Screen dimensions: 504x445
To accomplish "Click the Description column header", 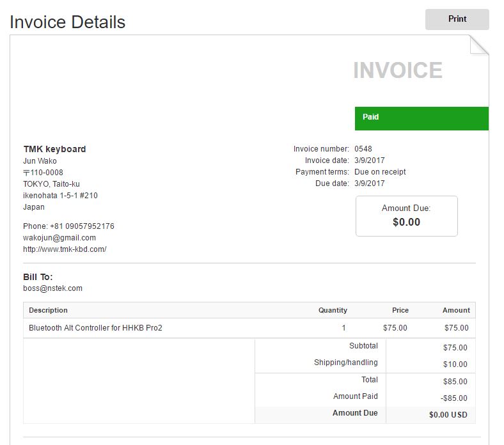I will pyautogui.click(x=48, y=310).
